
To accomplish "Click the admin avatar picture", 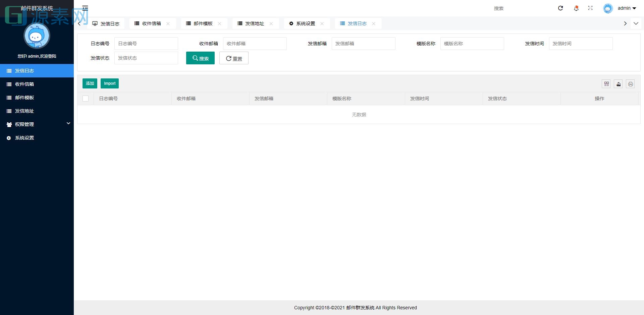I will [608, 8].
